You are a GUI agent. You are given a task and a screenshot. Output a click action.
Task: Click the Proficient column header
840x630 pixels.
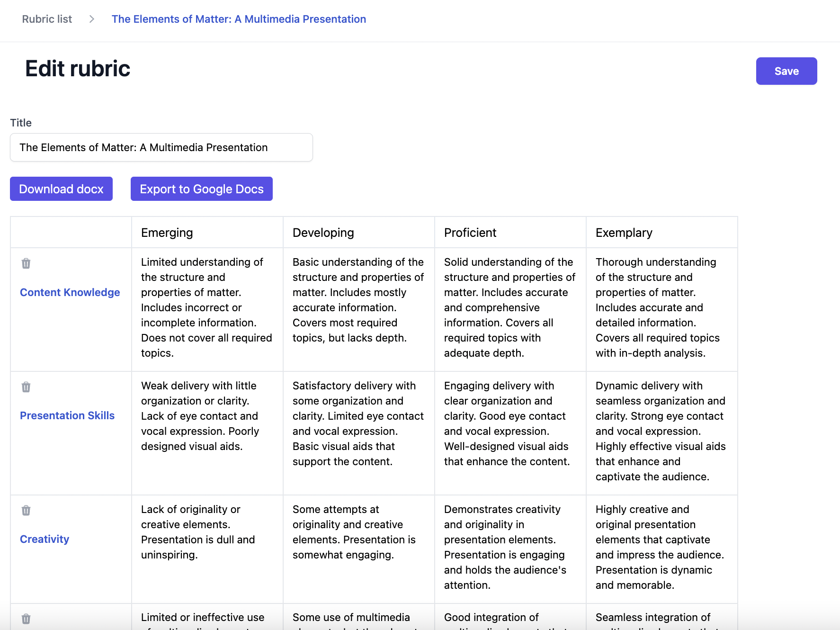470,233
